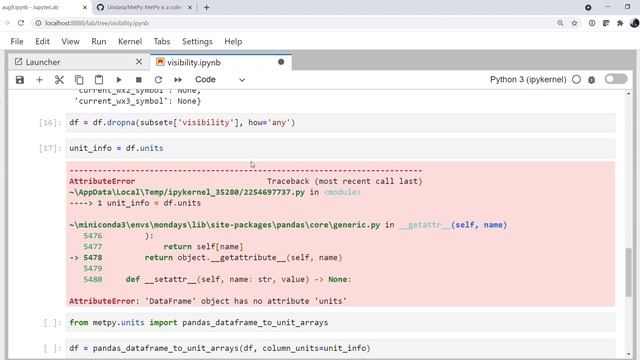Copy the selected cell using the copy icon
The width and height of the screenshot is (640, 360).
pos(79,80)
